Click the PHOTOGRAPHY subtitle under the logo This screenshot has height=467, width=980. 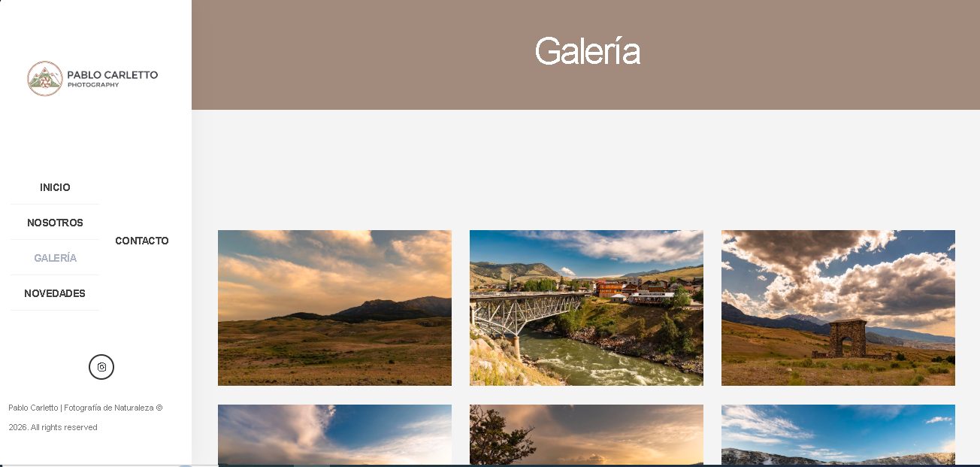click(x=93, y=85)
